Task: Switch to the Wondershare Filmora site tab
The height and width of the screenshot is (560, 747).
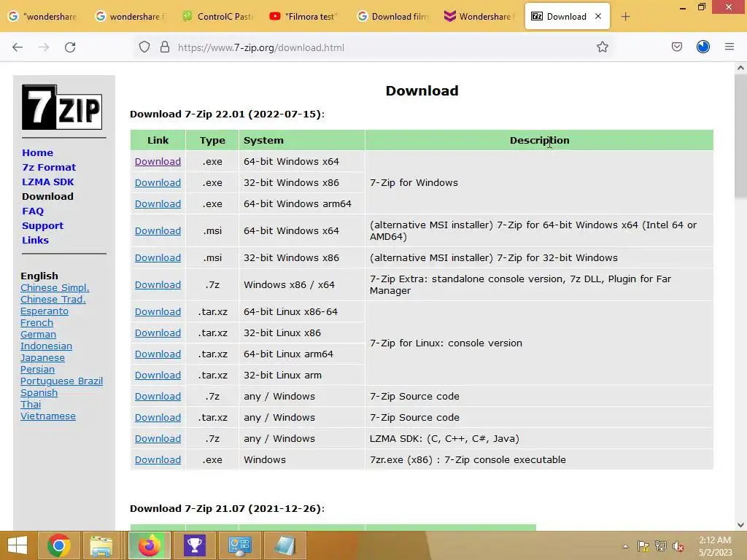Action: point(479,16)
